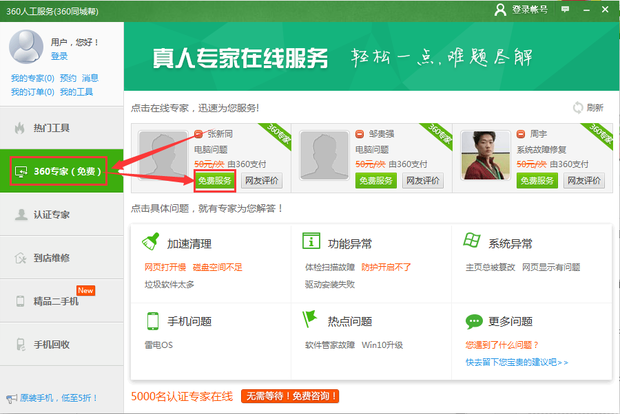Screen dimensions: 620x414
Task: Click the phone icon for 手机问题
Action: point(152,321)
